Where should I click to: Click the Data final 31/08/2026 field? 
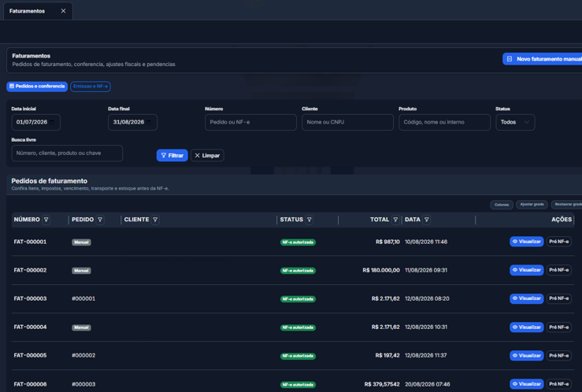(132, 122)
